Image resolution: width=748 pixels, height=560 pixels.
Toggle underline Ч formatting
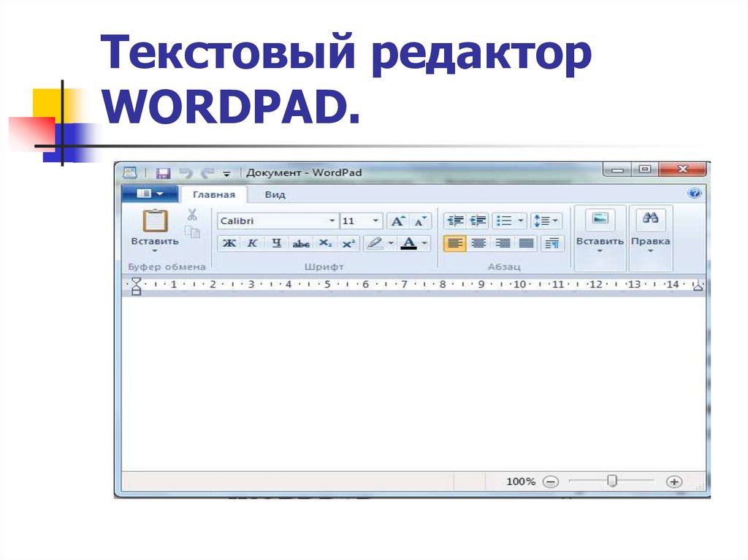point(276,243)
